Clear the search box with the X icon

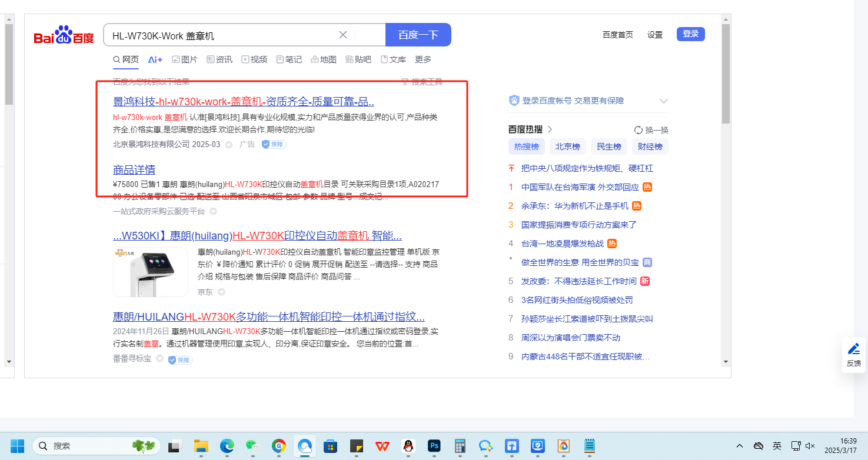[x=343, y=35]
